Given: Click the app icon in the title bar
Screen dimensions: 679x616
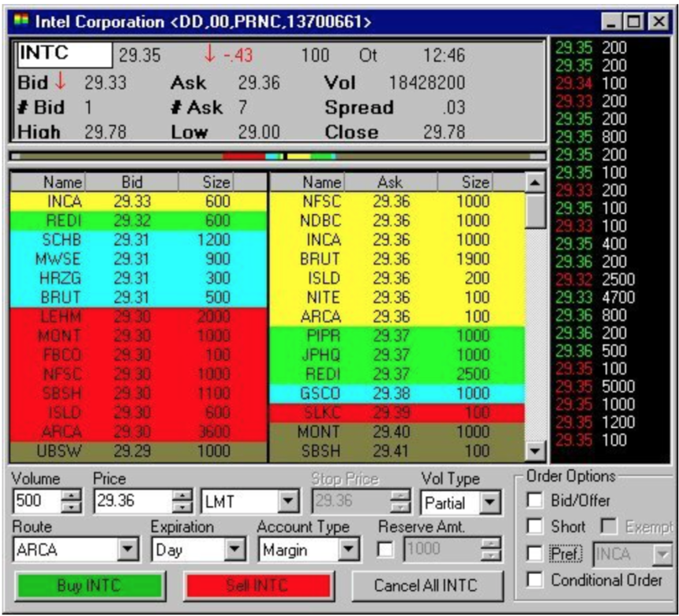Looking at the screenshot, I should (x=21, y=21).
